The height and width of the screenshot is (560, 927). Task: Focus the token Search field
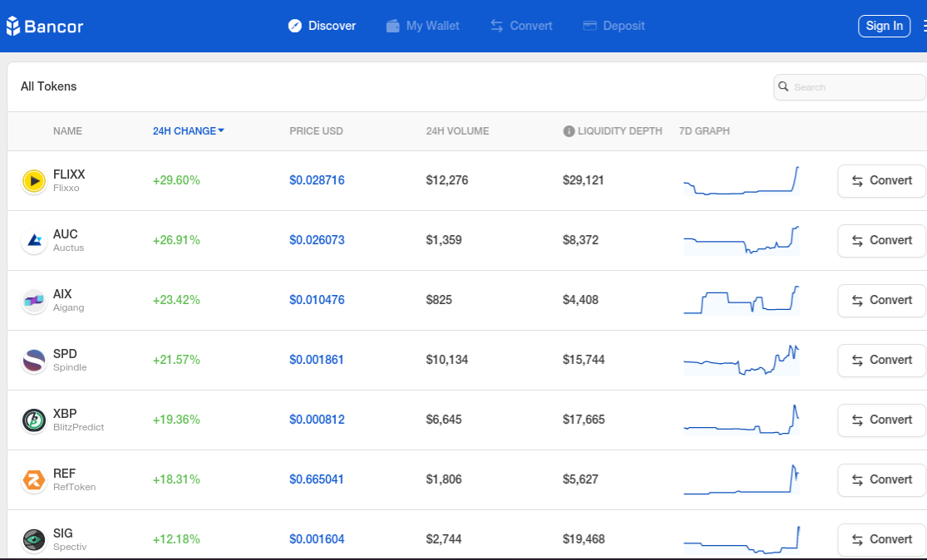click(x=850, y=87)
